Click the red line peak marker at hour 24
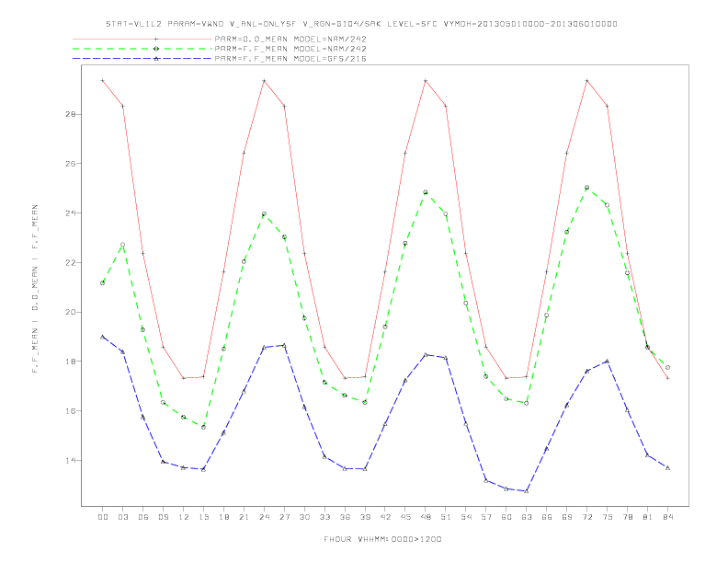Viewport: 728px width, 563px height. tap(264, 80)
